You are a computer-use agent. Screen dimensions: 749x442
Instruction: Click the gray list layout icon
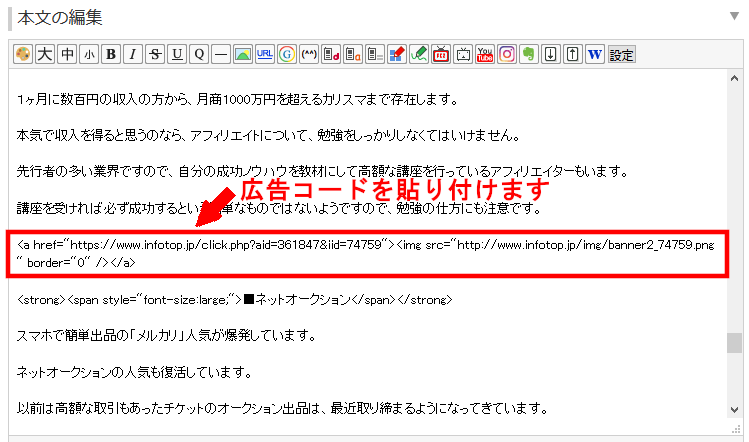click(374, 54)
